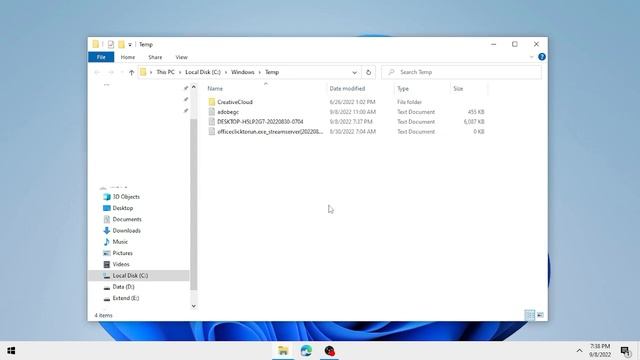Open Microsoft Edge from the taskbar
Screen dimensions: 640x360
coord(306,351)
